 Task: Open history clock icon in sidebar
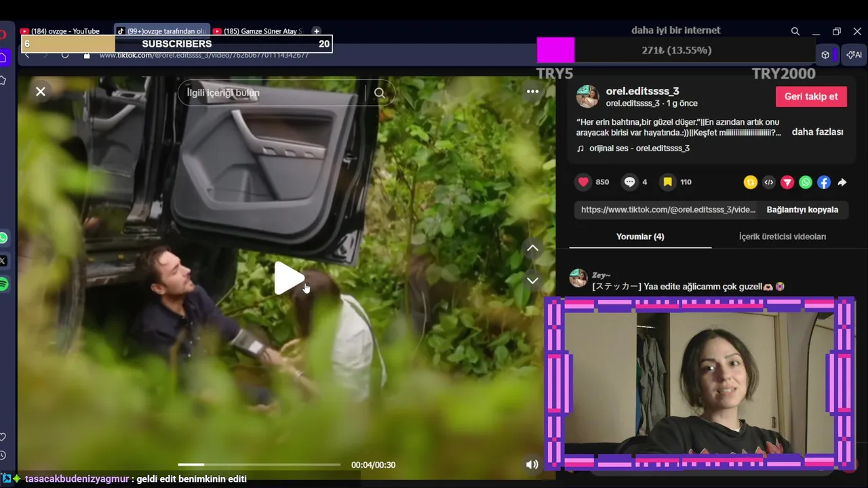(x=3, y=455)
